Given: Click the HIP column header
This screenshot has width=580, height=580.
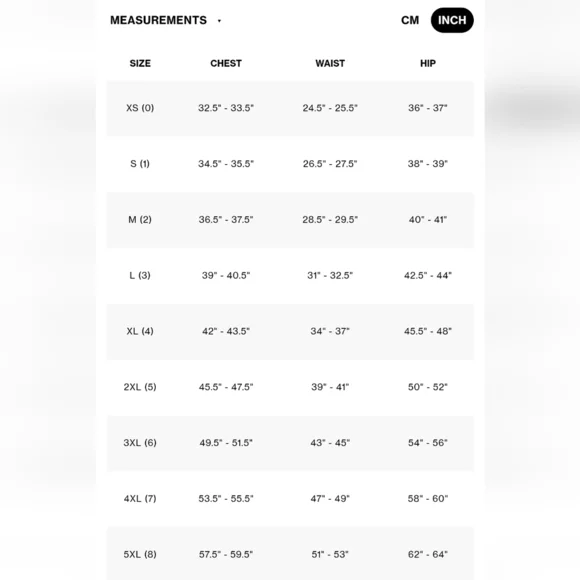Looking at the screenshot, I should tap(428, 63).
